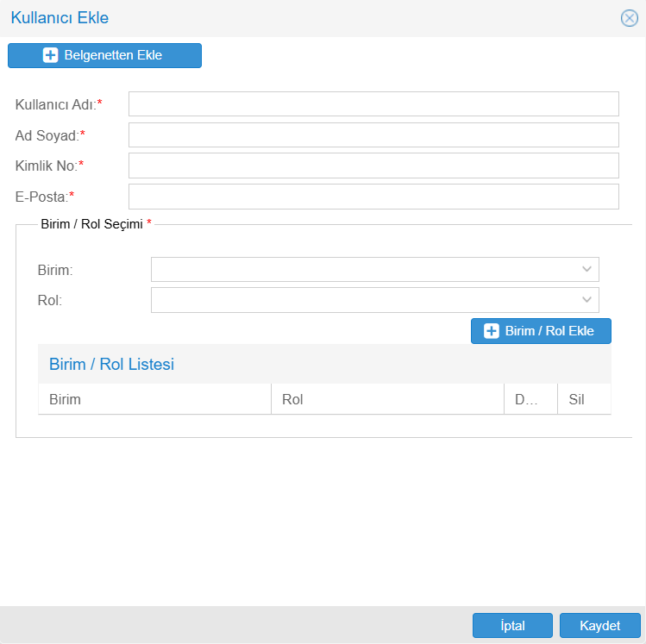
Task: Click the Kimlik No label text
Action: click(x=47, y=166)
